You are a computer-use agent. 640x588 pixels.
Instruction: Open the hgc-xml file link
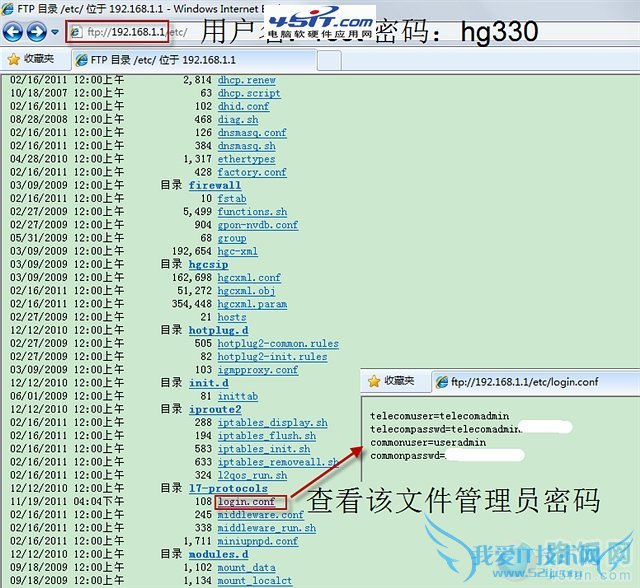(238, 251)
